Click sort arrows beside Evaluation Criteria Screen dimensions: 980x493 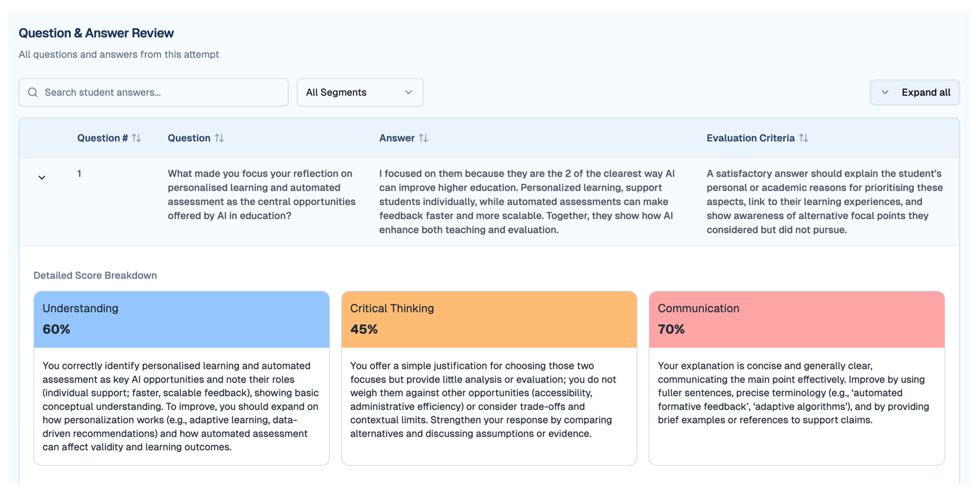(803, 138)
